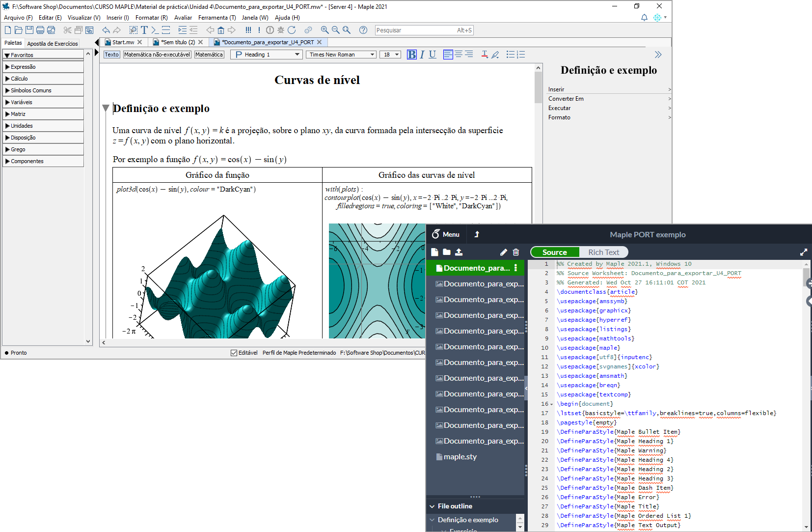The width and height of the screenshot is (812, 532).
Task: Open the font size 18 dropdown
Action: (x=390, y=55)
